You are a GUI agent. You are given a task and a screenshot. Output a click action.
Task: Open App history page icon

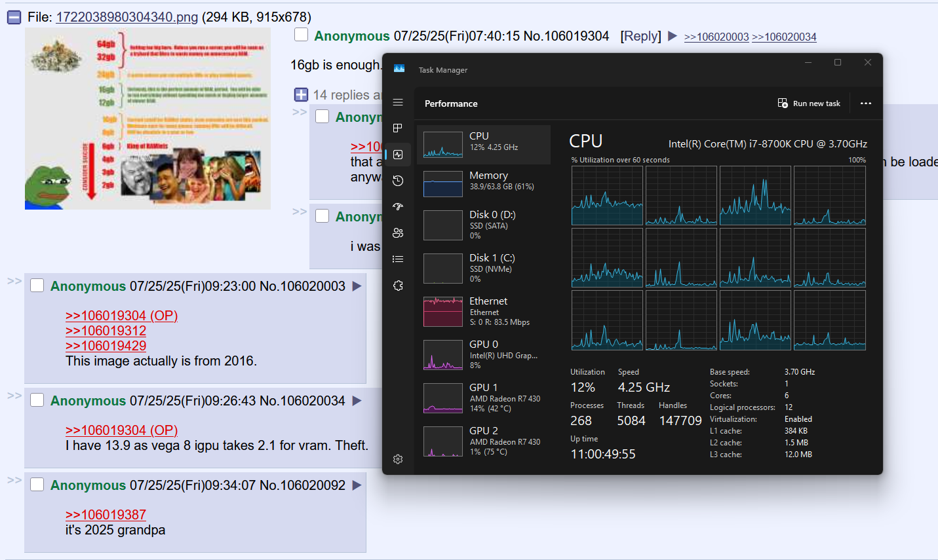coord(398,181)
